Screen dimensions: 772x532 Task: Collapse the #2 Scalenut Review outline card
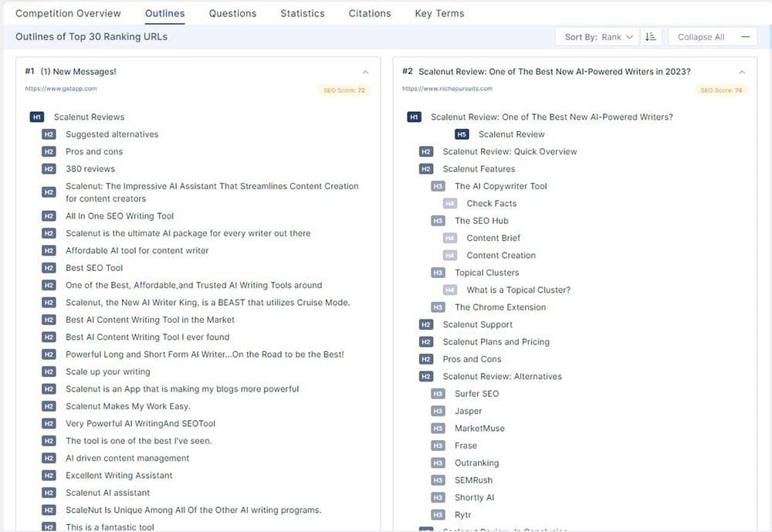click(742, 72)
